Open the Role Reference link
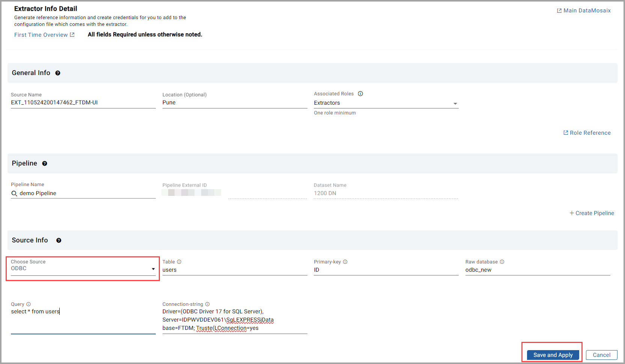 click(587, 133)
